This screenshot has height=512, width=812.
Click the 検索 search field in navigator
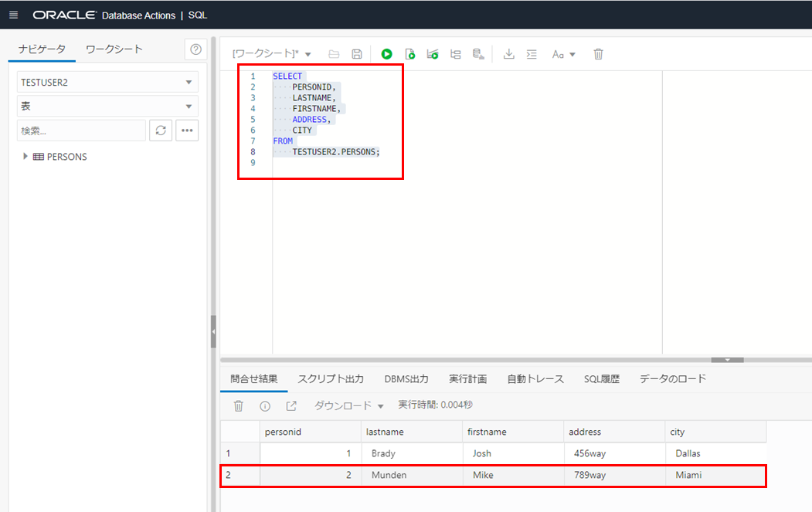81,131
